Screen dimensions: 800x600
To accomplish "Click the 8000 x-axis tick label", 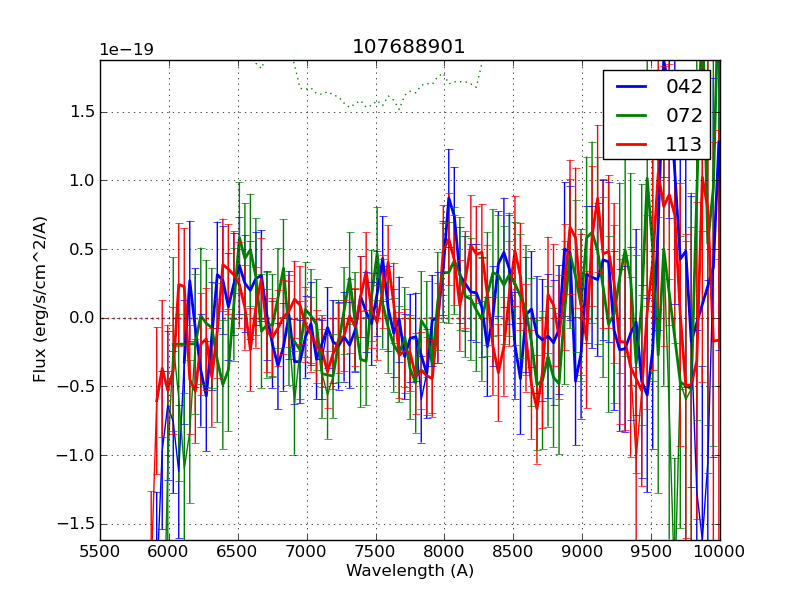I will [445, 551].
